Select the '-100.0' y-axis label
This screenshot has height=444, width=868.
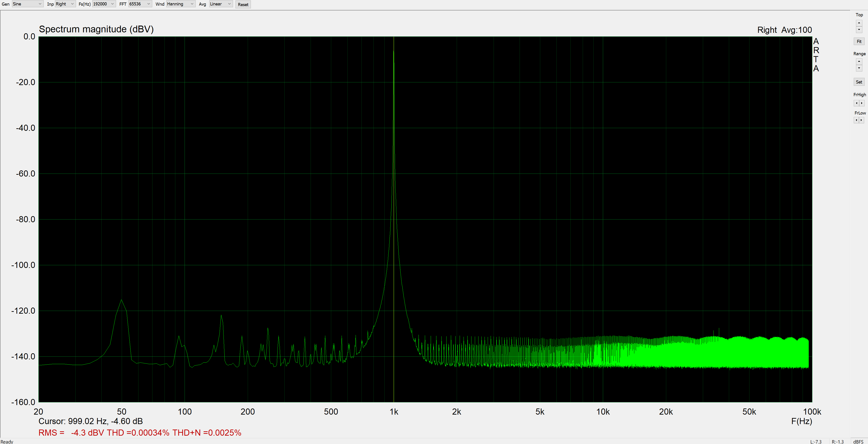[23, 265]
